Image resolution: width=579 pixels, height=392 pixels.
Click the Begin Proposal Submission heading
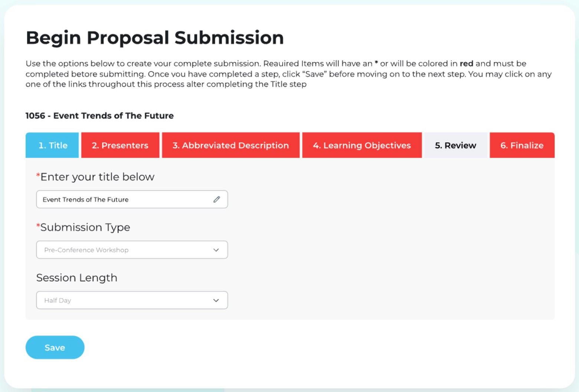[x=155, y=38]
